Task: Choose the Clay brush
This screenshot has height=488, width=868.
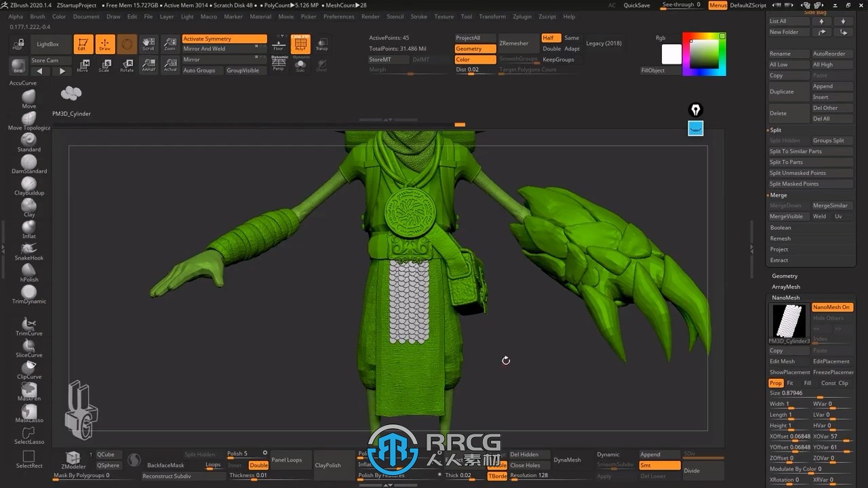Action: (x=28, y=207)
